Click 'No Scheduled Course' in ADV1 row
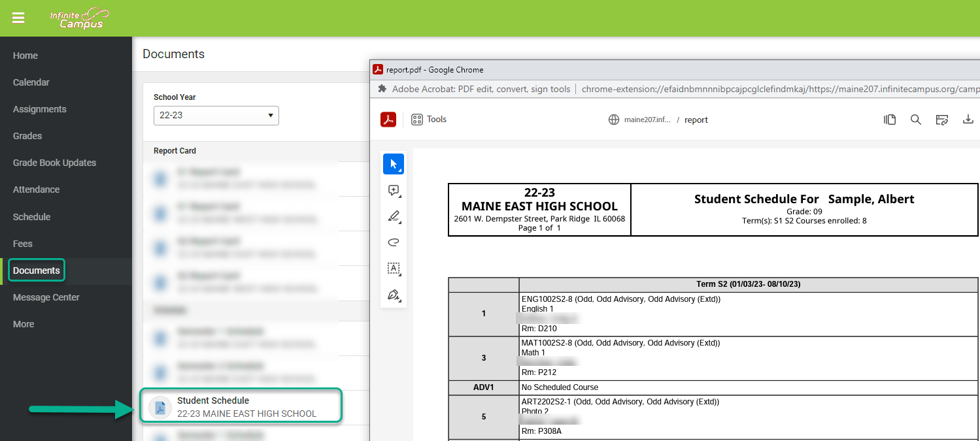 point(560,387)
